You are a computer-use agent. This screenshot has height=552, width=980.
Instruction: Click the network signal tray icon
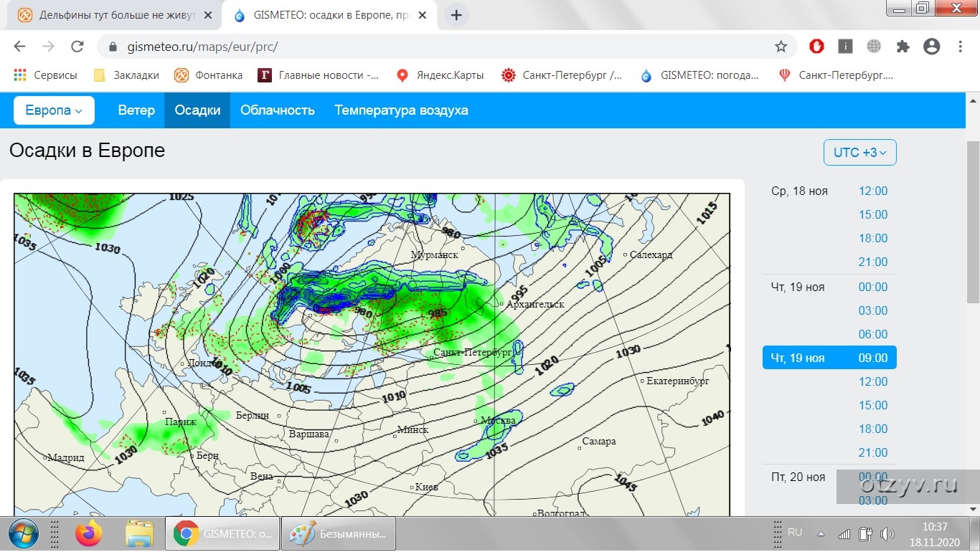coord(845,534)
